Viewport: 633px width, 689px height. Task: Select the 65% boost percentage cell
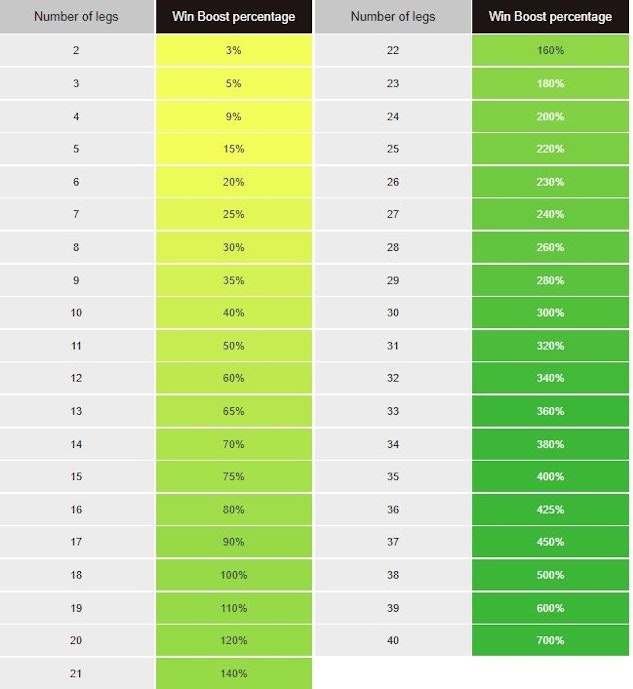(x=233, y=411)
